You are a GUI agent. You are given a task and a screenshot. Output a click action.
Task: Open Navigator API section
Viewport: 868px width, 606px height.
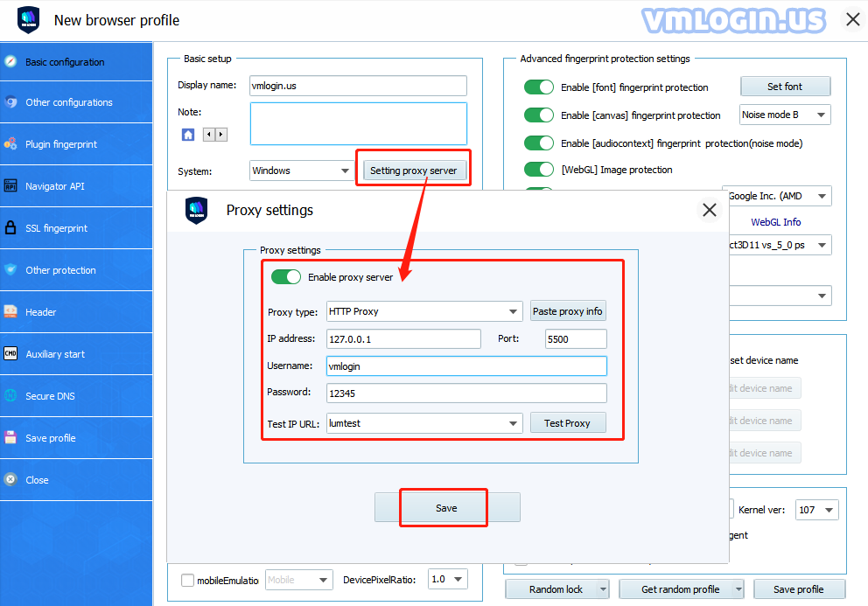point(76,186)
